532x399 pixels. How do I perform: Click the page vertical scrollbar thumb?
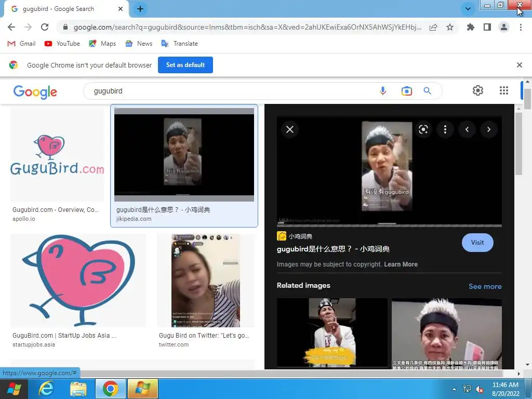527,98
